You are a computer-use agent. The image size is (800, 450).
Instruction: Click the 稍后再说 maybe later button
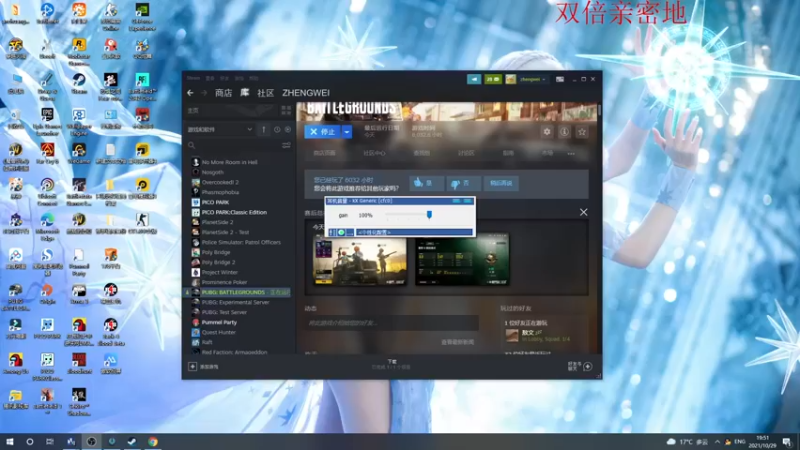coord(501,183)
